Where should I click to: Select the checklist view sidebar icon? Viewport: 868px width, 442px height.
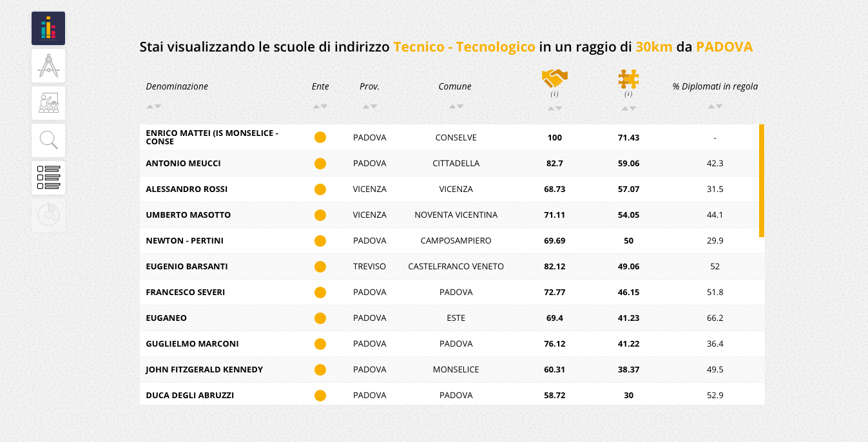point(48,178)
